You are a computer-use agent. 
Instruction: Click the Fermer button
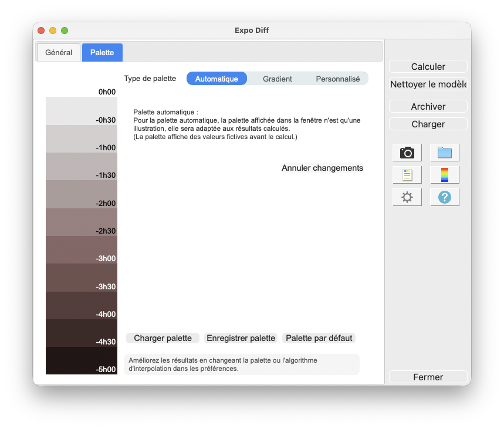tap(428, 377)
